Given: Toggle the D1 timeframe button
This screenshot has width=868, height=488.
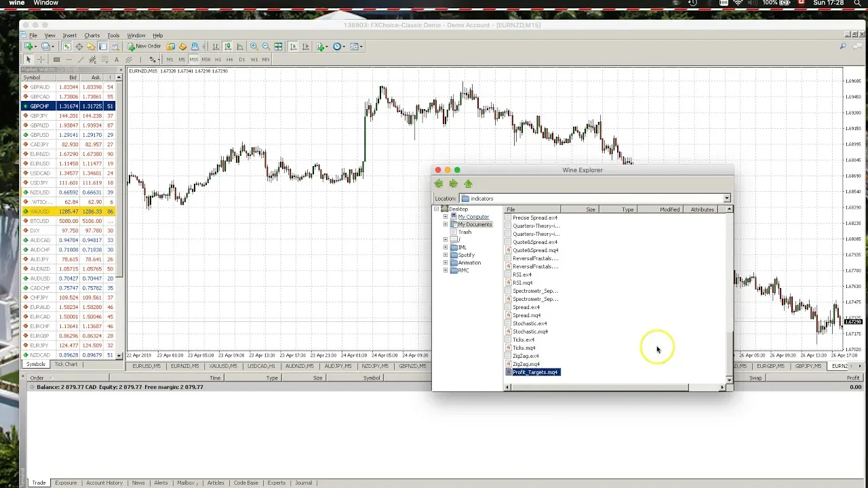Looking at the screenshot, I should point(242,60).
